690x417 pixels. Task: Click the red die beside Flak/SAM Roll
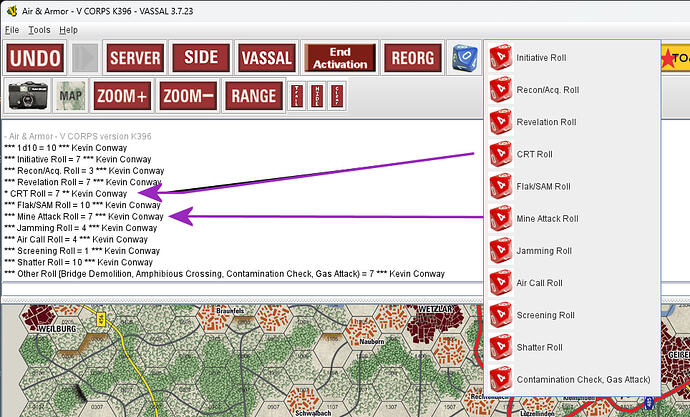(501, 186)
